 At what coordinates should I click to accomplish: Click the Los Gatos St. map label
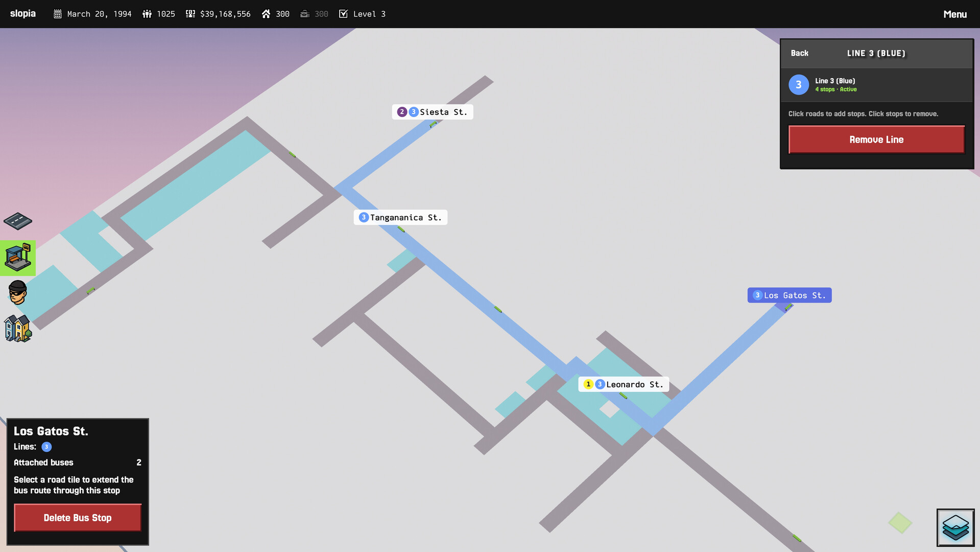(x=788, y=295)
